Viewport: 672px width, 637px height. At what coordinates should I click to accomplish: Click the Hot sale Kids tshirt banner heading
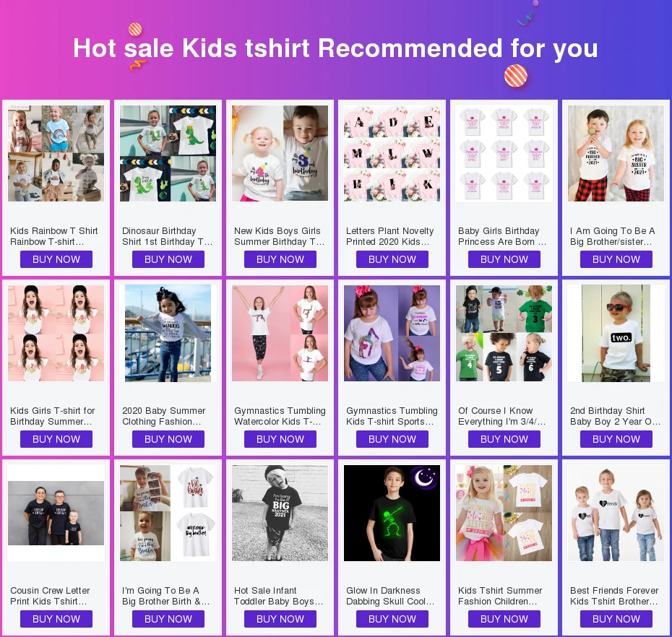coord(335,48)
